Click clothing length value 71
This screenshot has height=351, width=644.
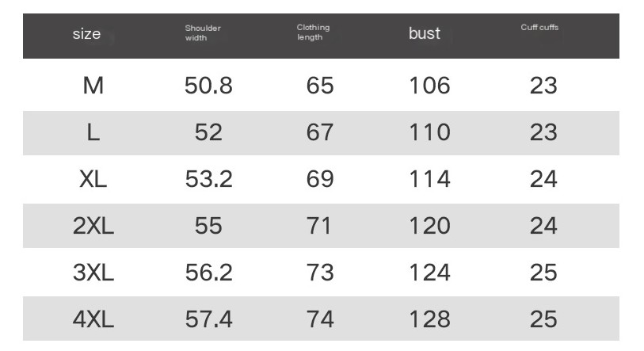pyautogui.click(x=320, y=226)
